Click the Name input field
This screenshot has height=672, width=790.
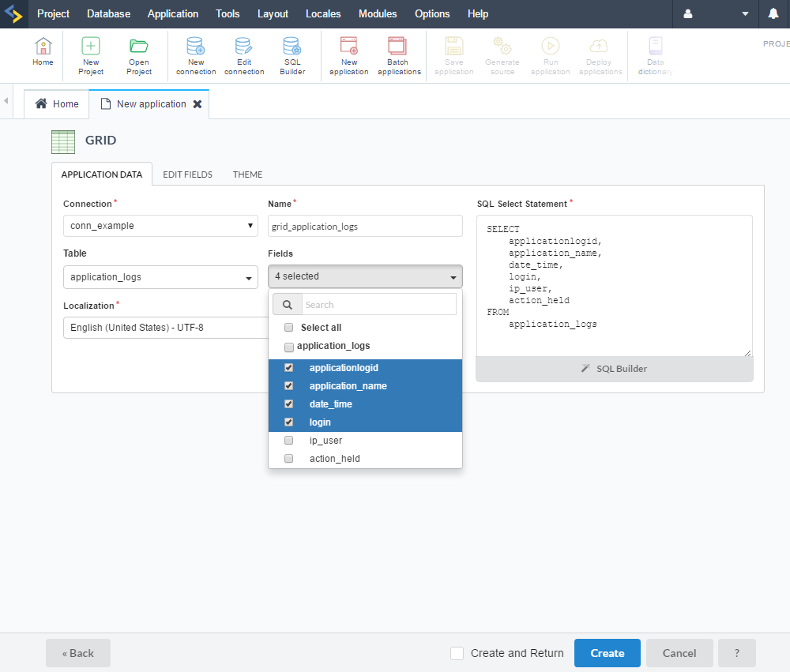click(365, 226)
